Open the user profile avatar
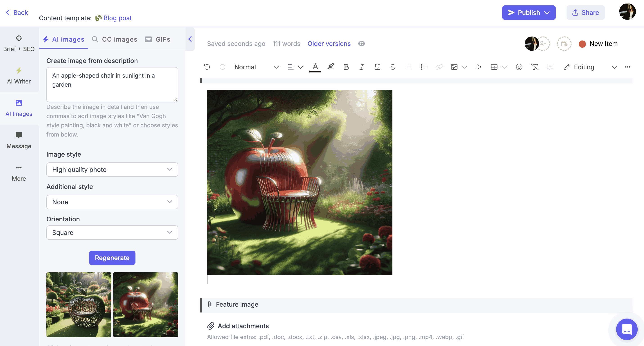 click(x=627, y=11)
